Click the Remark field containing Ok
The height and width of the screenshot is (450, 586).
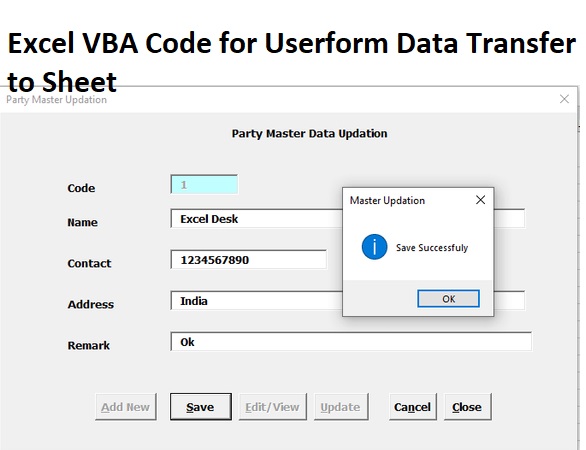pos(351,341)
